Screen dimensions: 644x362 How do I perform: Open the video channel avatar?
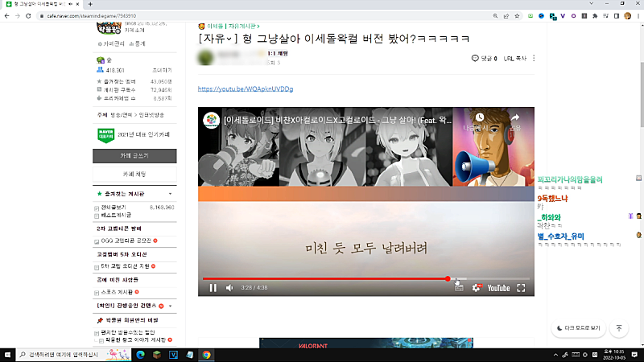211,120
